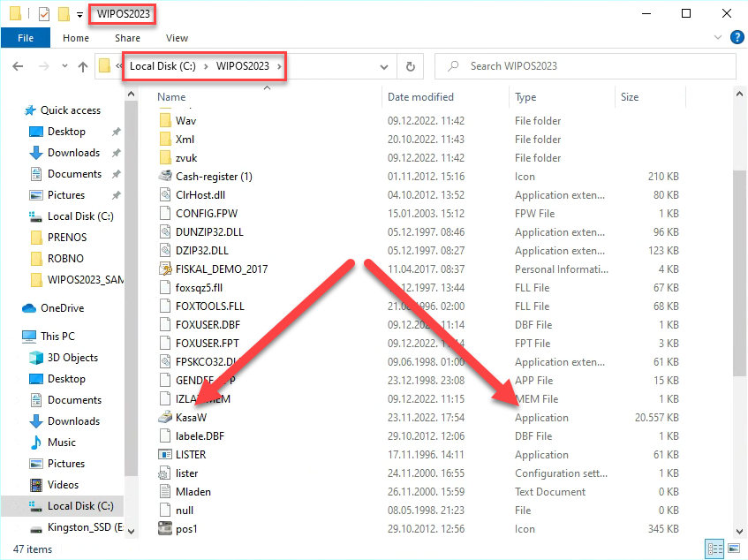Click the Help question mark icon
748x560 pixels.
(736, 38)
